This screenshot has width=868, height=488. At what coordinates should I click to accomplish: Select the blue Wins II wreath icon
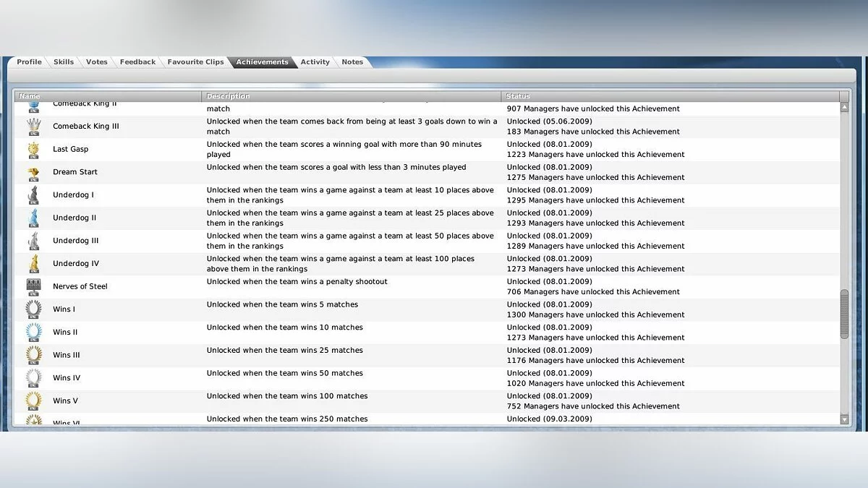(33, 333)
